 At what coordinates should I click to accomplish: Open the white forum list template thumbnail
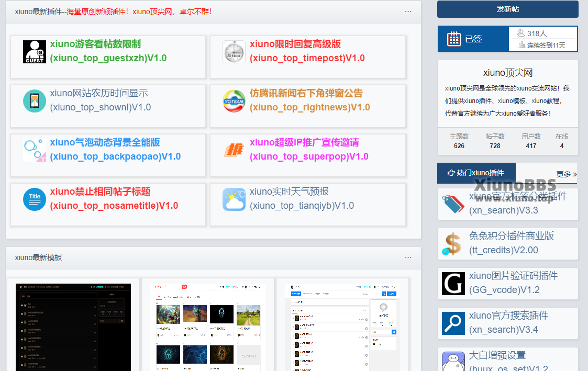pyautogui.click(x=342, y=327)
